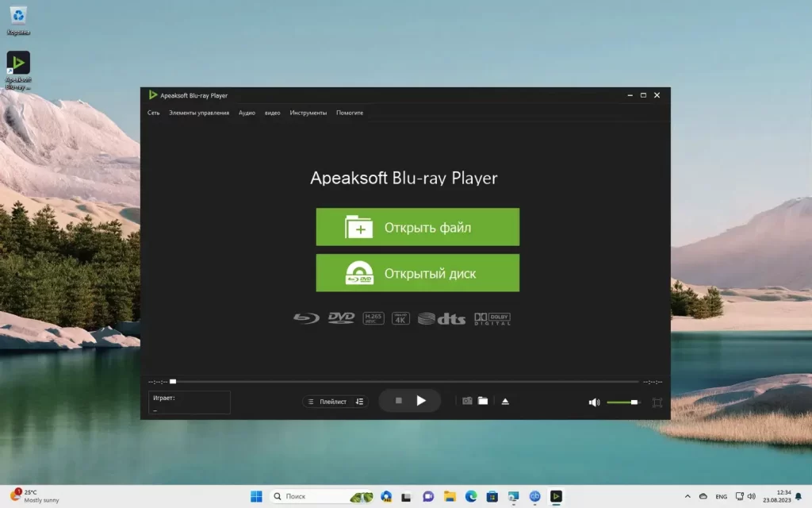Open the видео dropdown menu
The image size is (812, 508).
point(272,113)
